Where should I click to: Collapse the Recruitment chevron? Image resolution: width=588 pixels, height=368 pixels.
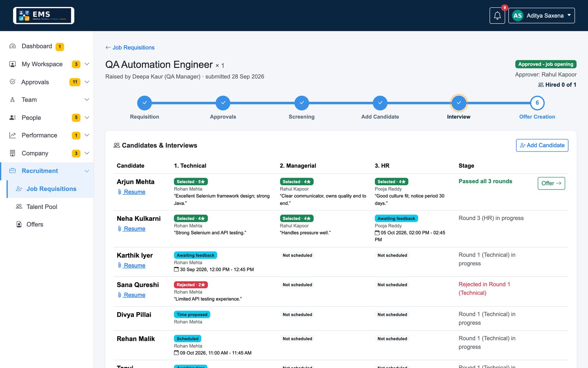click(87, 171)
